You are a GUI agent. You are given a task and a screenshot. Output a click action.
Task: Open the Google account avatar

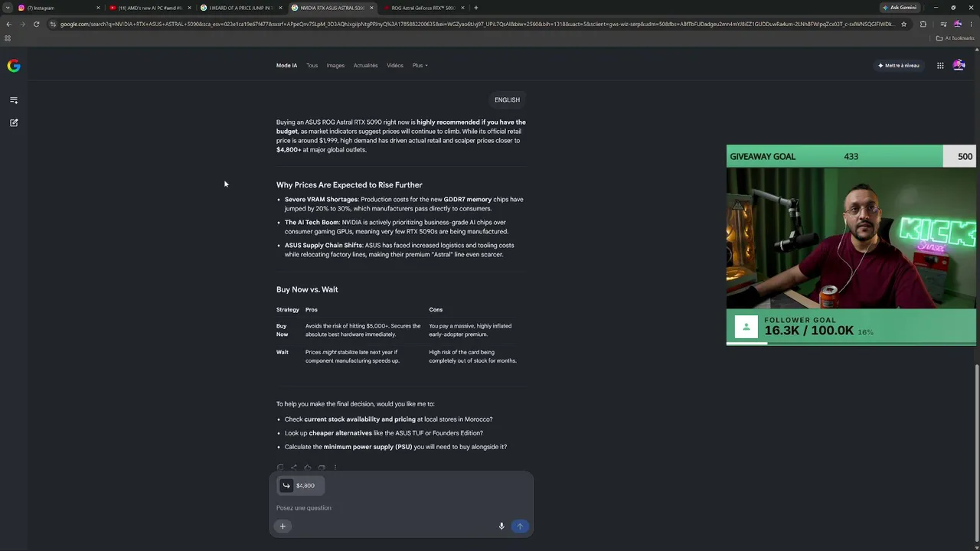[959, 66]
